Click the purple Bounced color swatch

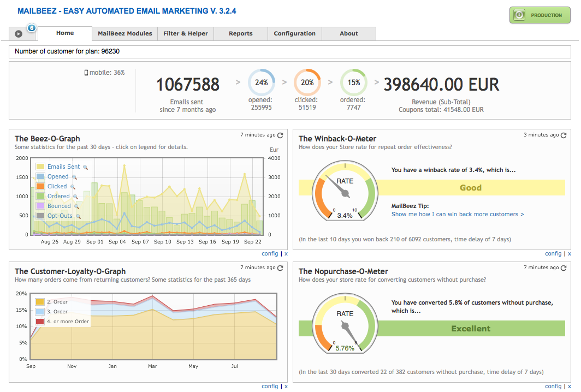coord(40,206)
